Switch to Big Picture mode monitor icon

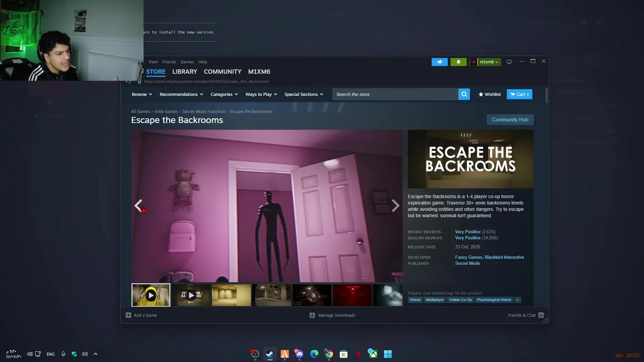tap(509, 62)
